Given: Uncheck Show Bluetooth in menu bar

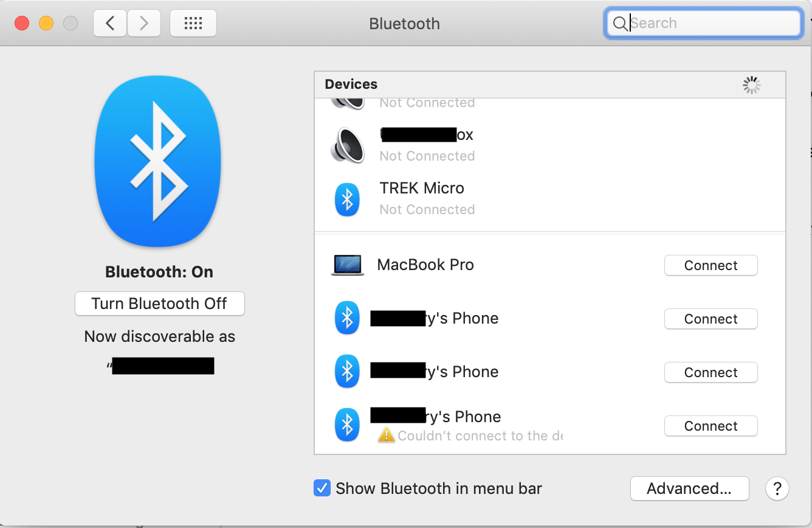Looking at the screenshot, I should click(322, 488).
